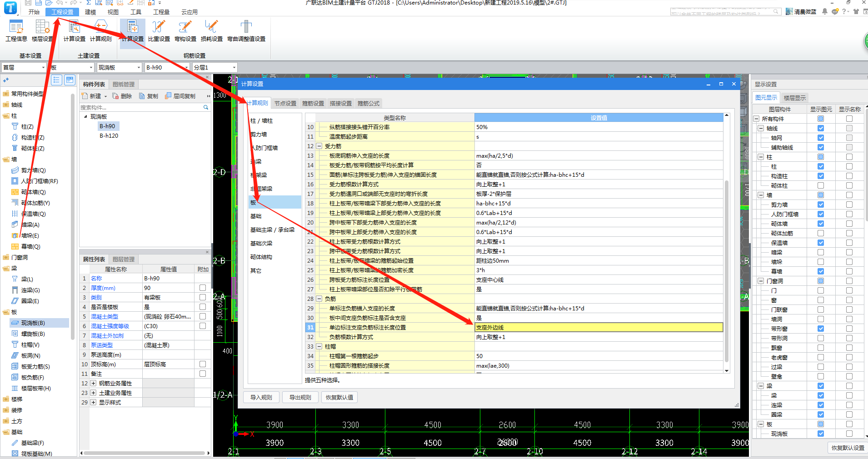Switch to 箍筋公式 tab

(x=369, y=103)
